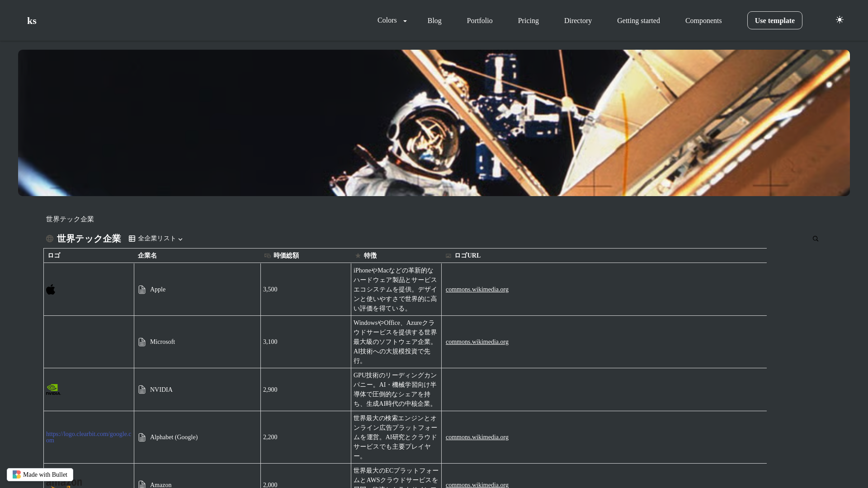Open the Components nav item
Image resolution: width=868 pixels, height=488 pixels.
click(x=703, y=21)
